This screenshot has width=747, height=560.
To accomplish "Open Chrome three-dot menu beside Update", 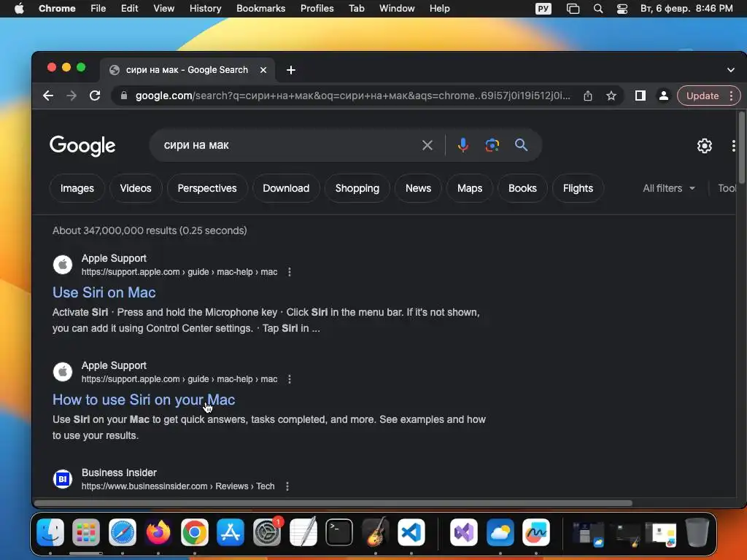I will point(731,96).
